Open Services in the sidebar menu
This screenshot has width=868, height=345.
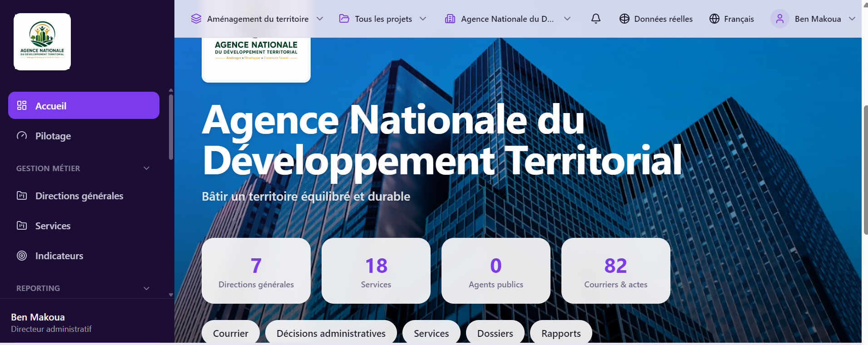(84, 226)
